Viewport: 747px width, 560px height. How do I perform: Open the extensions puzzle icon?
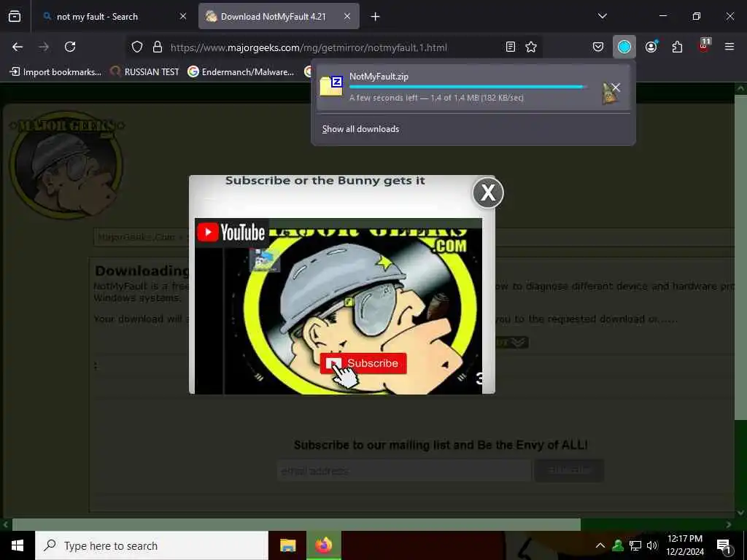(x=677, y=47)
